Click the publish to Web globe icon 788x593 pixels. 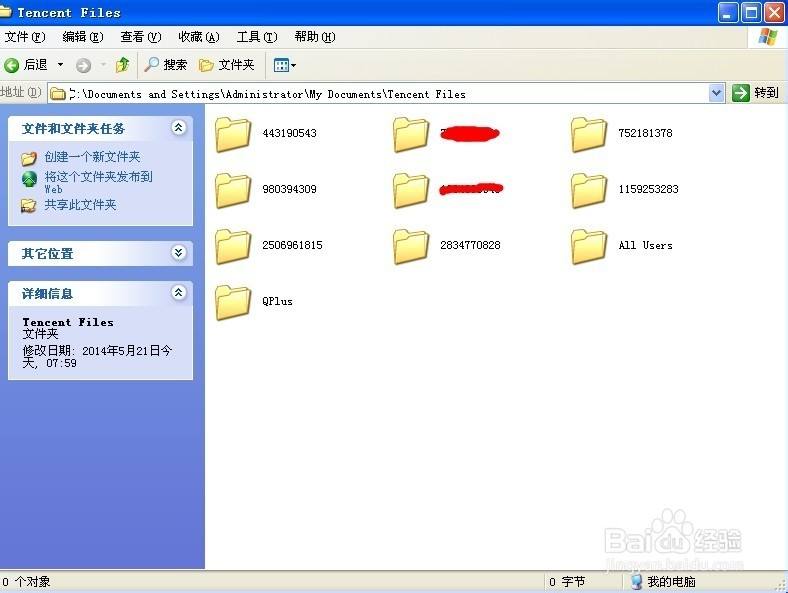click(29, 179)
